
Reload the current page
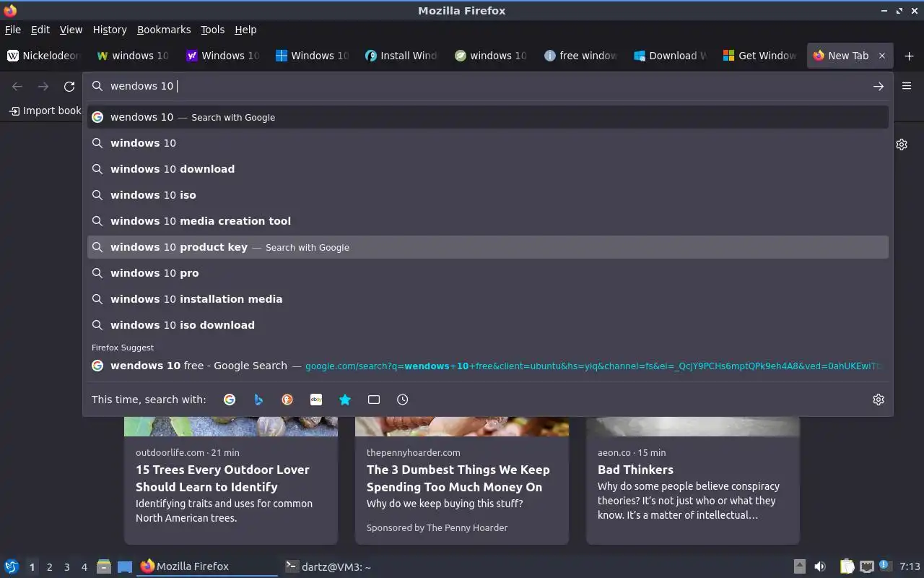click(x=69, y=86)
